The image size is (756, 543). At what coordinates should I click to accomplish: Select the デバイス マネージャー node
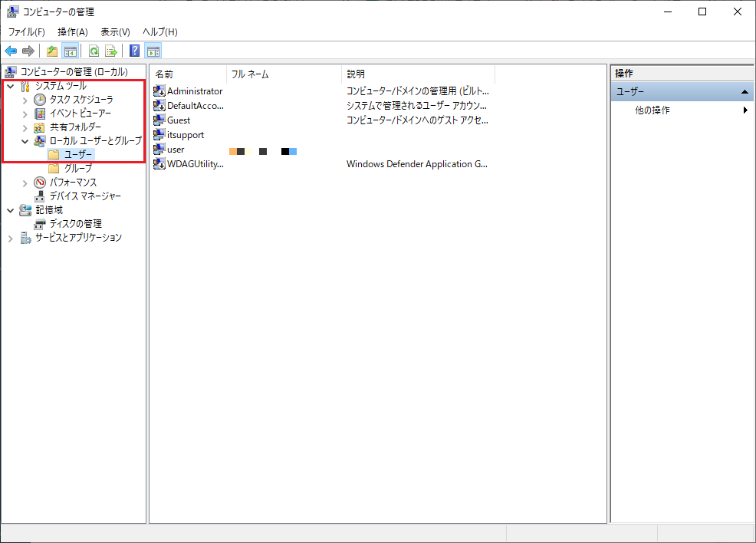pos(84,196)
